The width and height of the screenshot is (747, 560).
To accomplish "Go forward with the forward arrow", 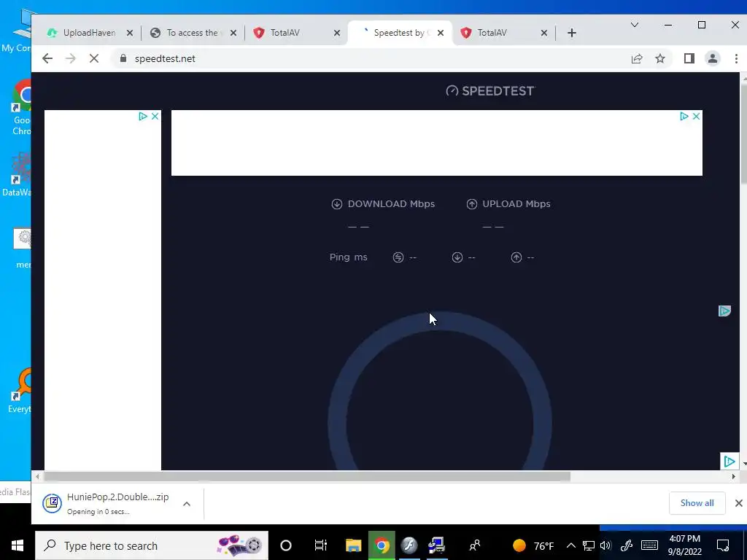I will tap(71, 58).
